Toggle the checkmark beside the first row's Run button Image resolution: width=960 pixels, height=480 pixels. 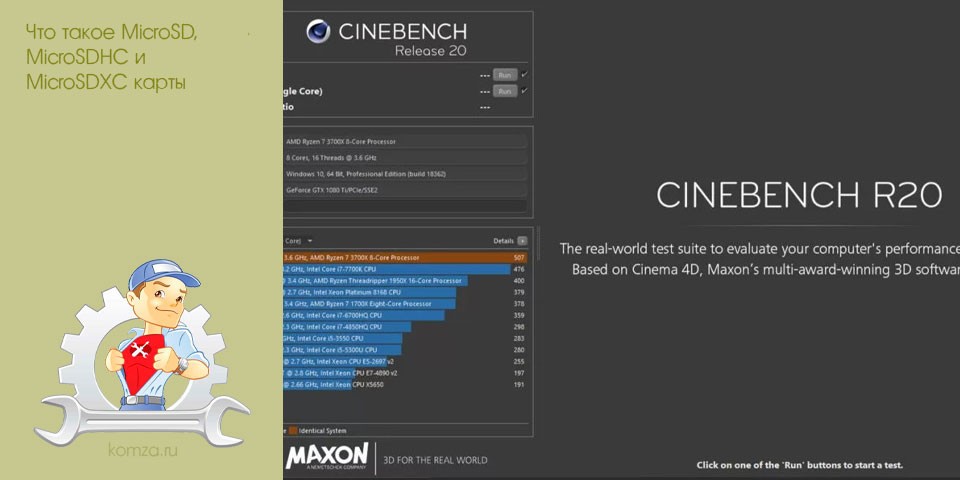coord(525,74)
